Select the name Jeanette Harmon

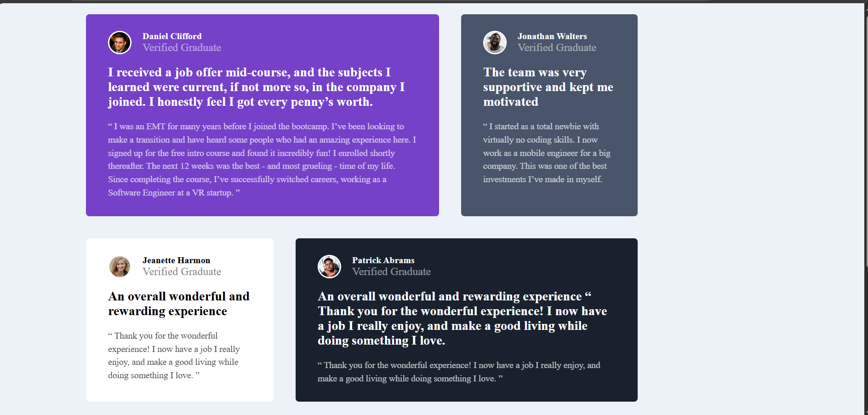[176, 260]
